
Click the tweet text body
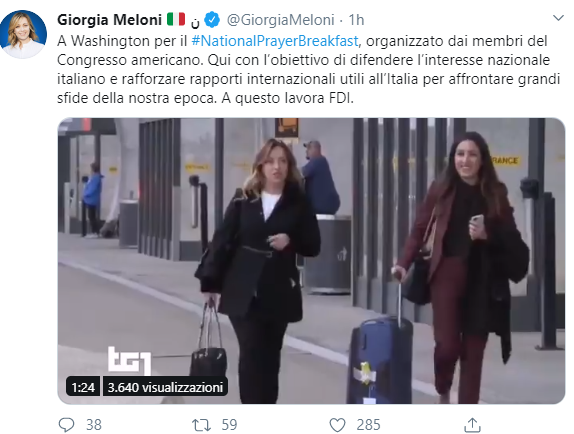(x=309, y=70)
